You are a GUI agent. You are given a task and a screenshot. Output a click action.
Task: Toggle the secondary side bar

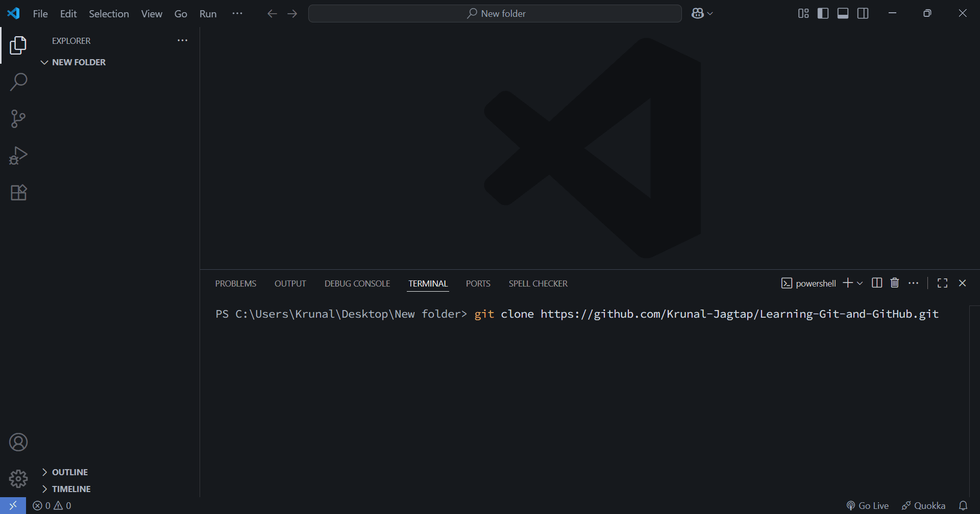click(863, 13)
